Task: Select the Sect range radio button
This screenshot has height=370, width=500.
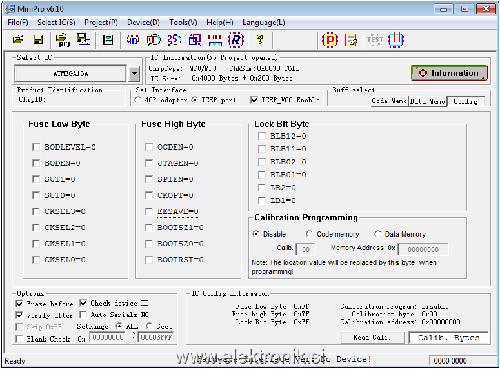Action: tap(149, 326)
